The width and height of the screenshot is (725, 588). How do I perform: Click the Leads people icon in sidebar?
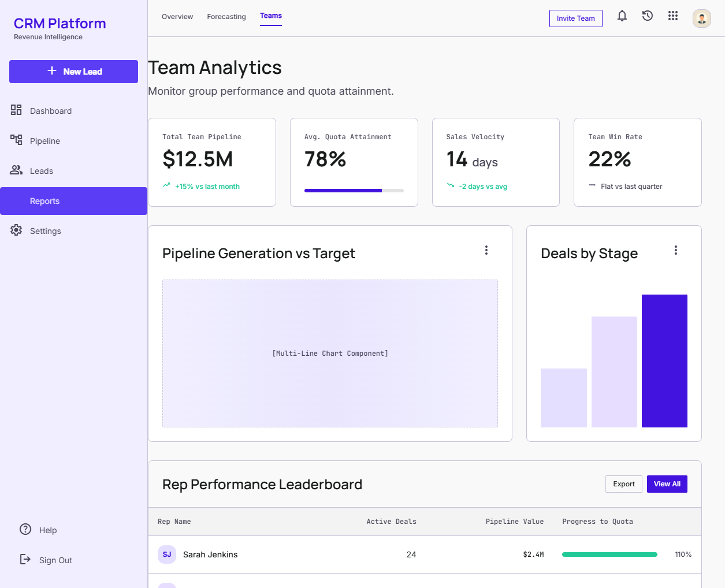coord(16,170)
